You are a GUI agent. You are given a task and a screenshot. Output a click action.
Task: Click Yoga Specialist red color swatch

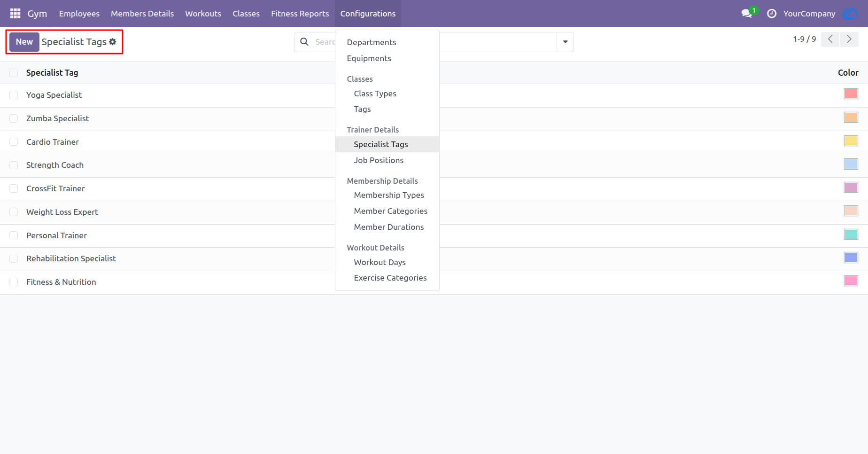pos(851,94)
